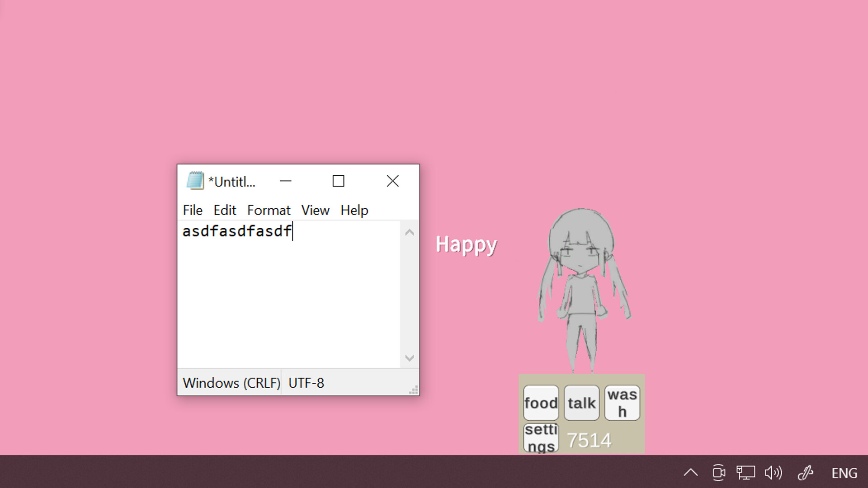
Task: Open network settings from the tray network icon
Action: pos(746,472)
